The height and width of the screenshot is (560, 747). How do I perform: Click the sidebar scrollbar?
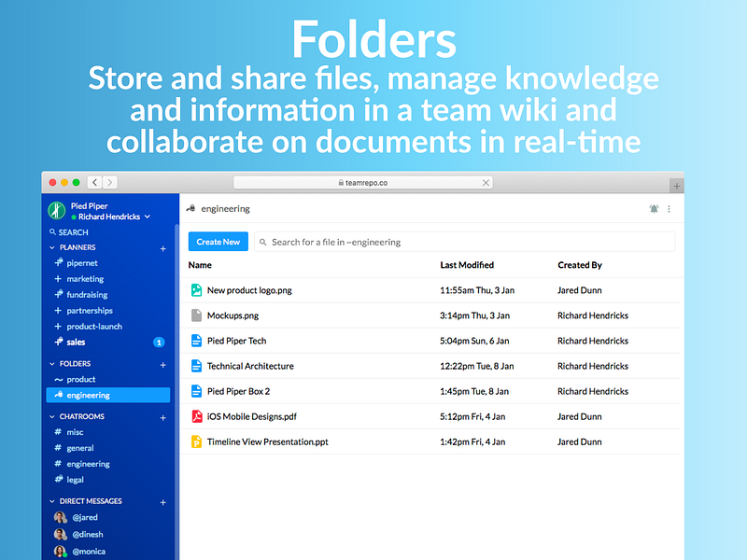click(x=176, y=390)
